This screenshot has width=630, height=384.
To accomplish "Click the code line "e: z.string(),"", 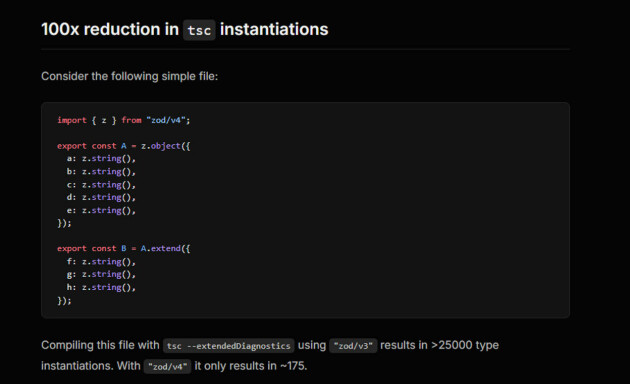I will coord(101,210).
